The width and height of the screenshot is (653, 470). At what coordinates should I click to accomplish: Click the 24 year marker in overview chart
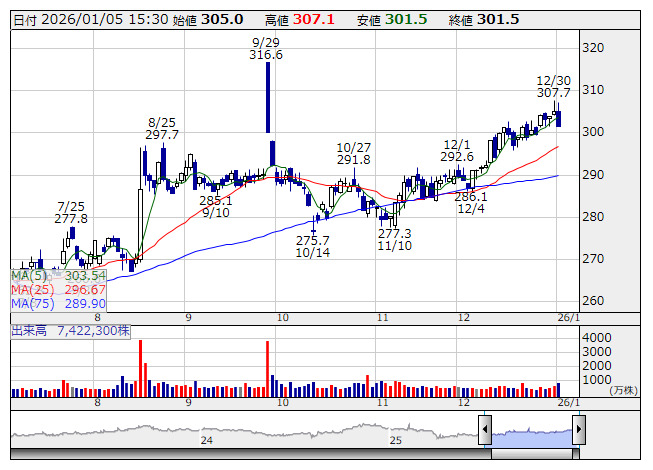coord(207,440)
